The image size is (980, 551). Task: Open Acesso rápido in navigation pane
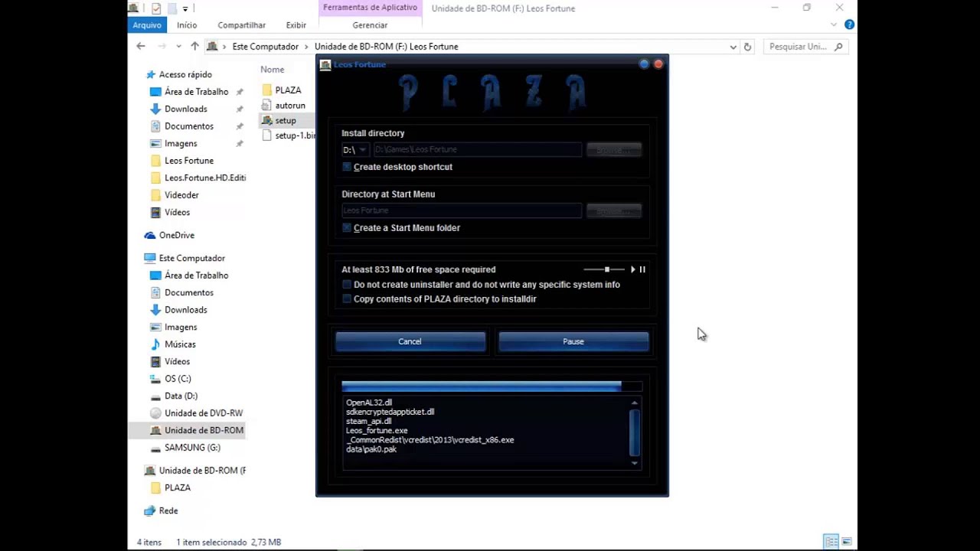[185, 74]
